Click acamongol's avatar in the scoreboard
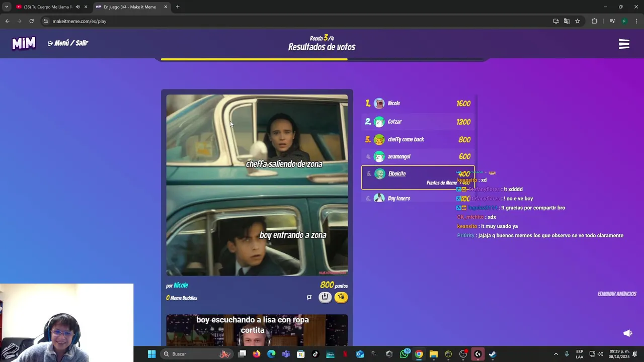The height and width of the screenshot is (362, 644). tap(379, 157)
